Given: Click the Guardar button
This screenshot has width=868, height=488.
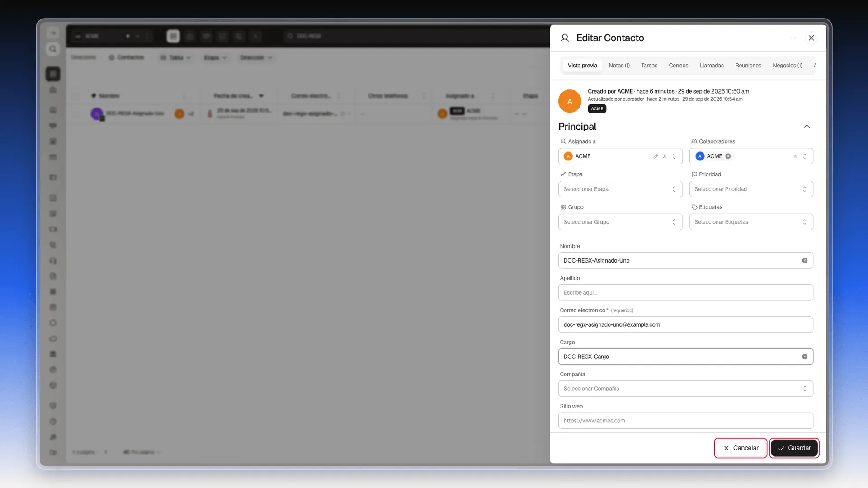Looking at the screenshot, I should click(x=794, y=448).
